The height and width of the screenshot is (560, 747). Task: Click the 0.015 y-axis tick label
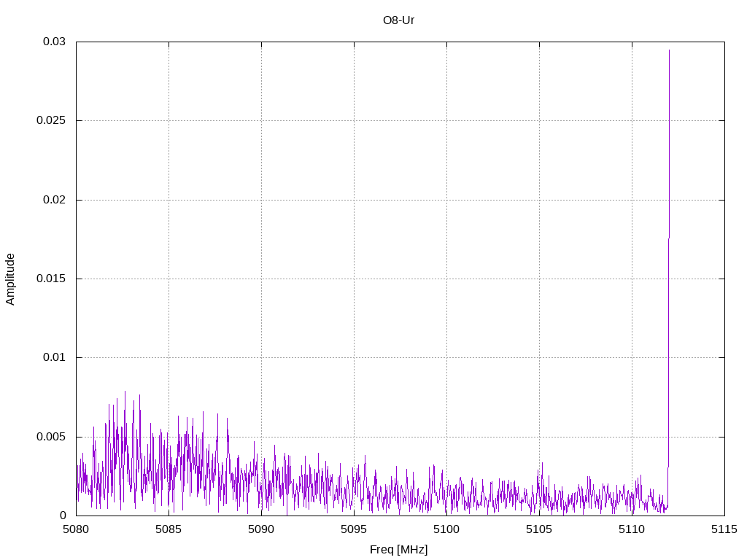(x=51, y=279)
